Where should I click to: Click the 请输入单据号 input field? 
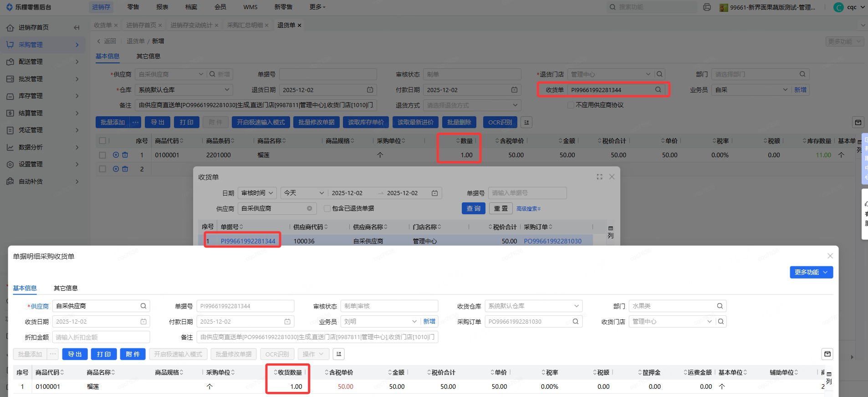tap(527, 193)
